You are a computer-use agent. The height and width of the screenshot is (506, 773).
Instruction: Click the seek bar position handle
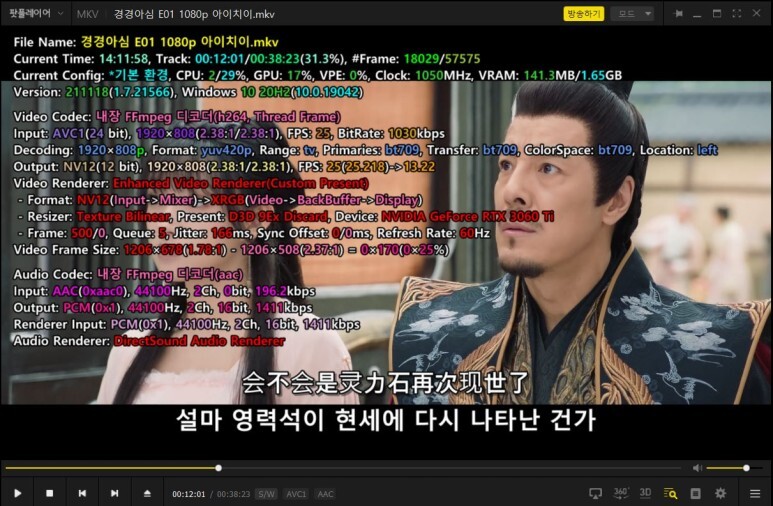point(218,468)
